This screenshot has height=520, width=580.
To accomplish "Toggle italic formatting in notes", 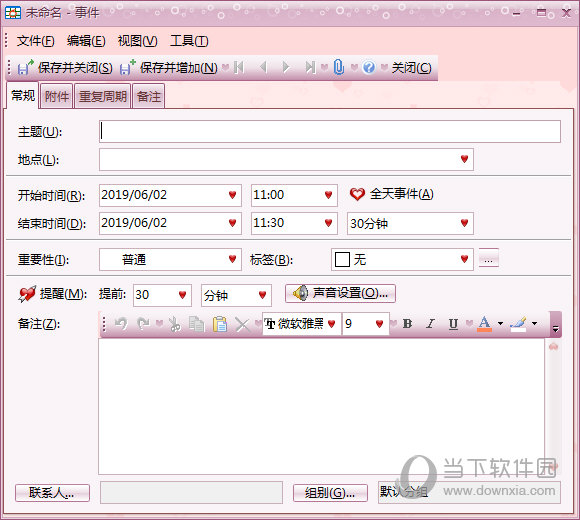I will tap(430, 324).
